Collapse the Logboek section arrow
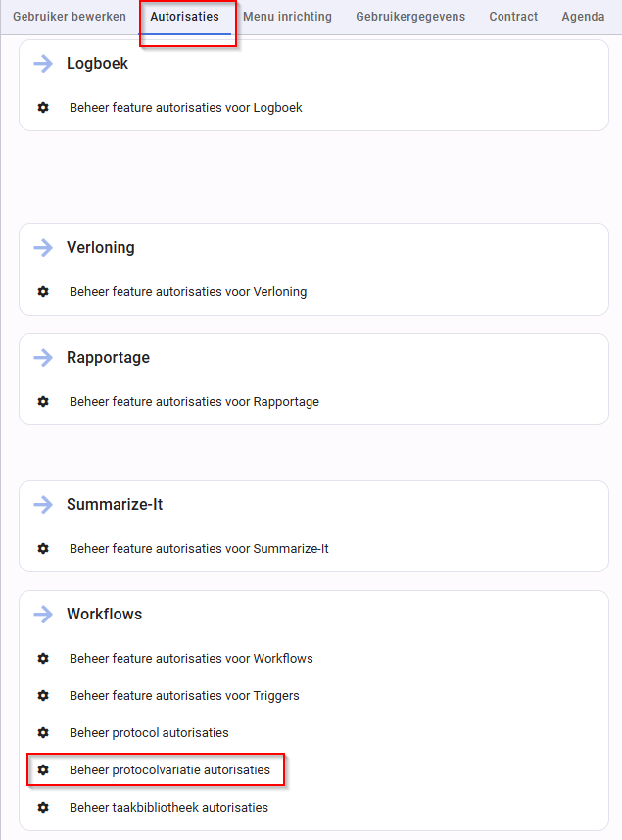 43,63
